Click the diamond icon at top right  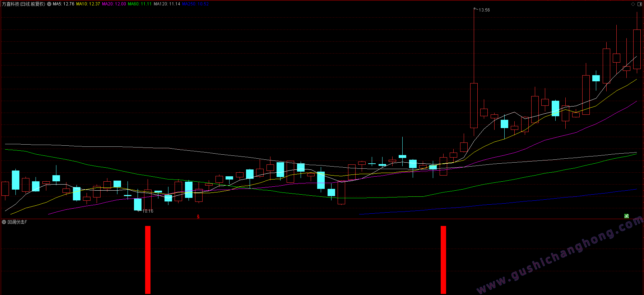tap(633, 4)
